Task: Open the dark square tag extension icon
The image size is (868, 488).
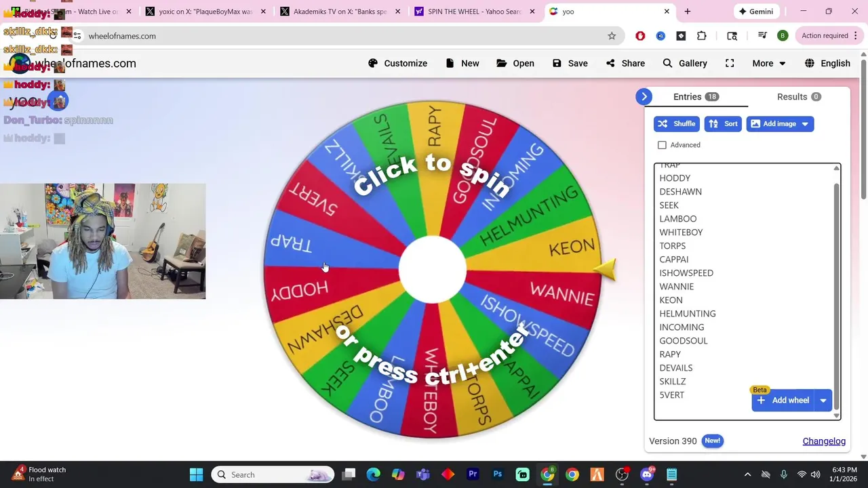Action: (x=681, y=36)
